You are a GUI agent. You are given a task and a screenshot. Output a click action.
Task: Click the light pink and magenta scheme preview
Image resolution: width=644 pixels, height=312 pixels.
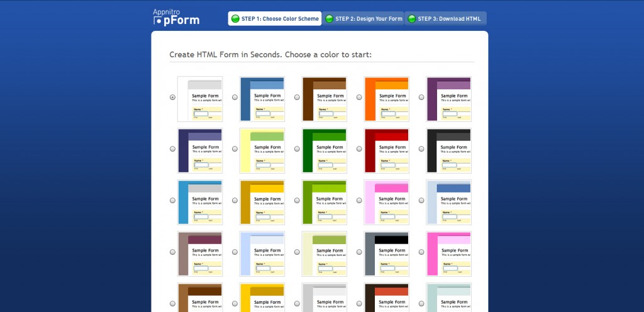(x=386, y=202)
